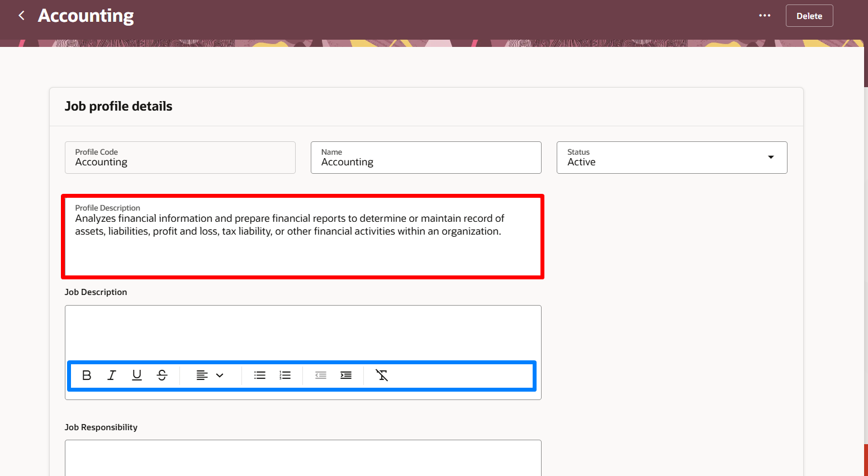Click the Job profile details heading
868x476 pixels.
pyautogui.click(x=118, y=106)
